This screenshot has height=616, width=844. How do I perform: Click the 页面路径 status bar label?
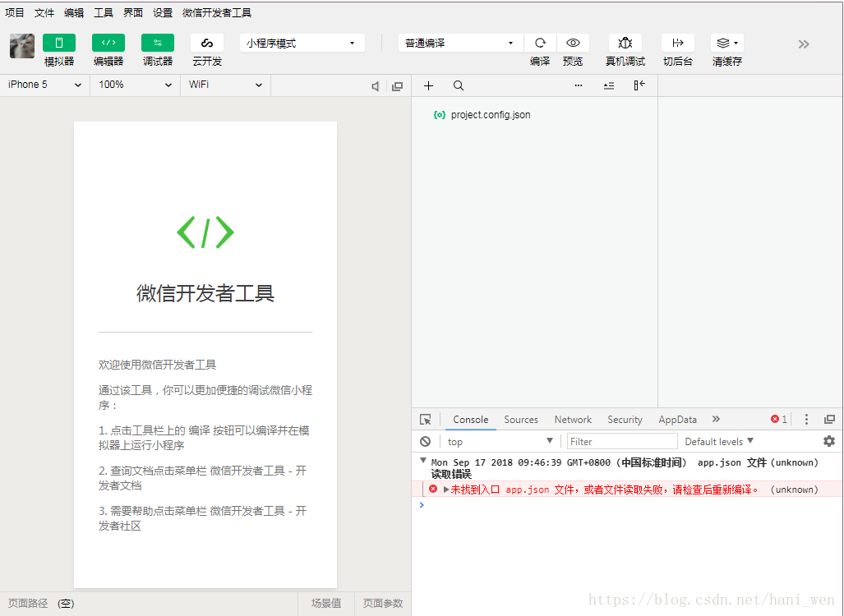point(27,604)
